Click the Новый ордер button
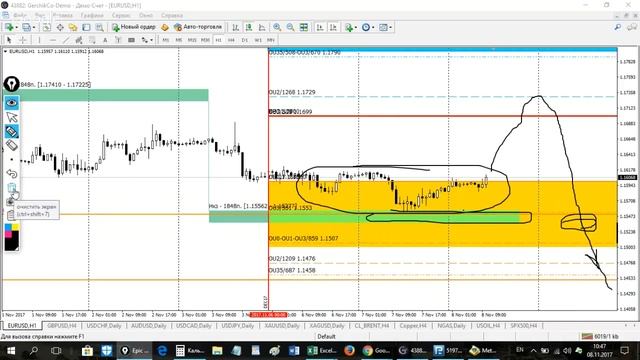This screenshot has width=640, height=360. pyautogui.click(x=134, y=27)
